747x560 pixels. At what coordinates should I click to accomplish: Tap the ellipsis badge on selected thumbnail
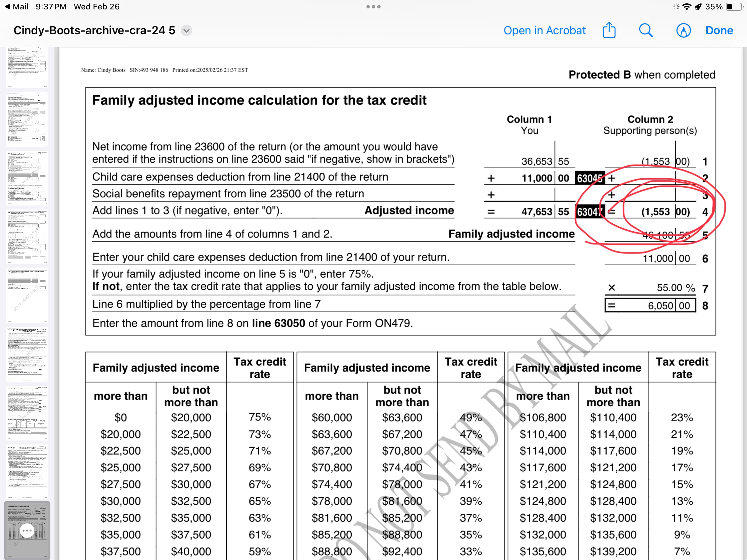click(x=27, y=531)
